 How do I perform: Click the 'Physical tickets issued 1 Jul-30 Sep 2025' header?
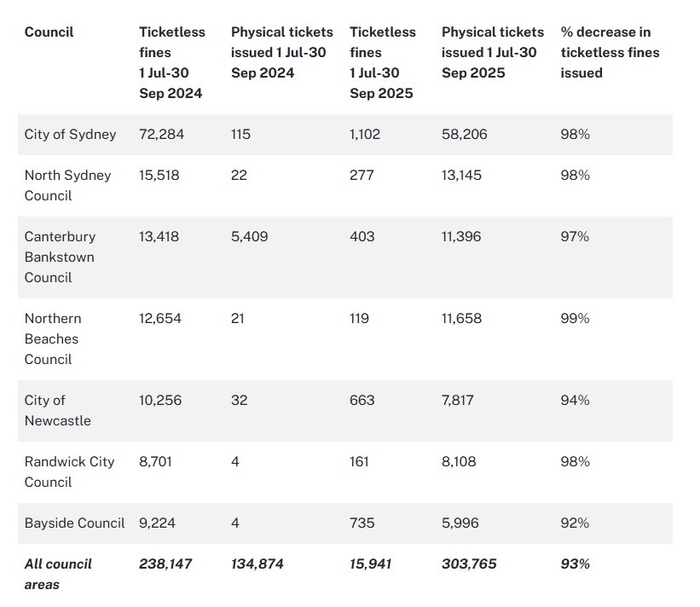492,53
